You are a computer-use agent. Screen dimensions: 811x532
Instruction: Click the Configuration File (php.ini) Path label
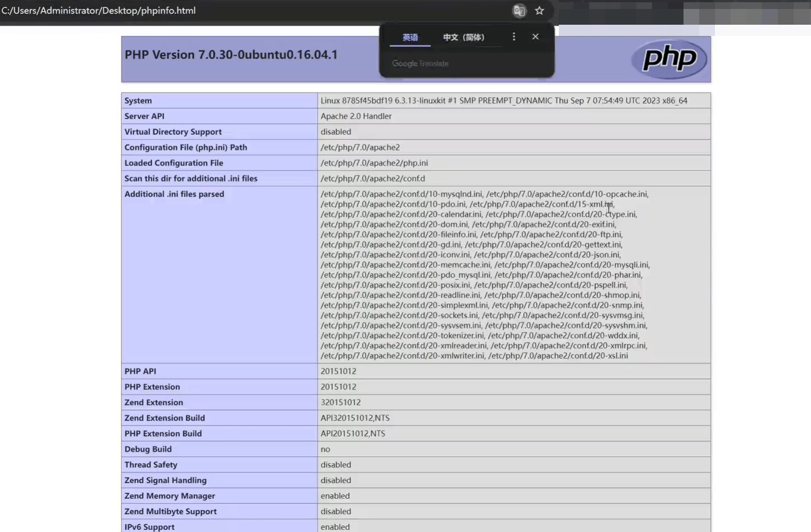point(186,147)
